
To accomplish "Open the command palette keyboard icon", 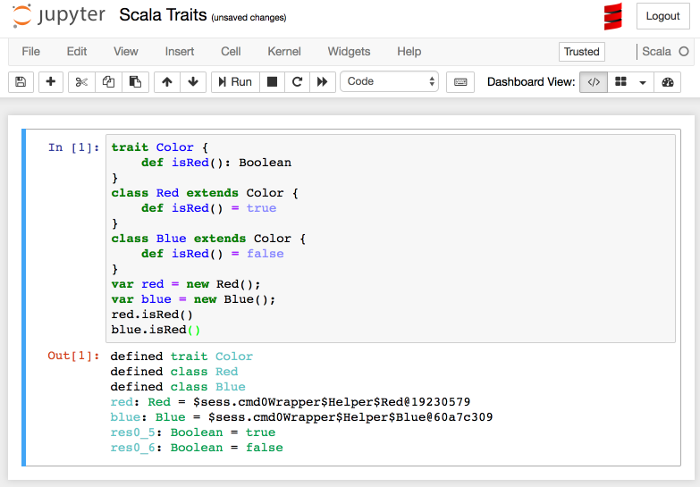I will coord(460,82).
